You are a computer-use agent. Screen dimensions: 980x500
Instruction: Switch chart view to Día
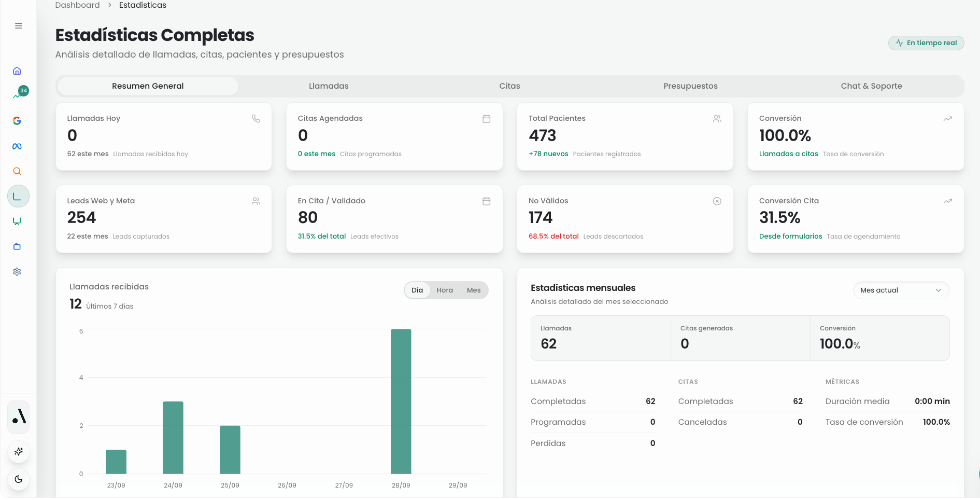point(417,290)
